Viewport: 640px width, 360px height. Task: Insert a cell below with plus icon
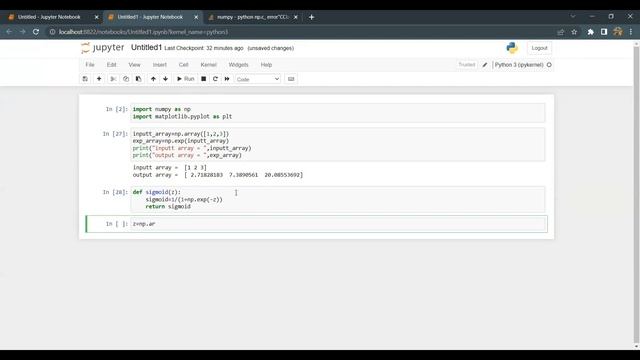pos(99,79)
